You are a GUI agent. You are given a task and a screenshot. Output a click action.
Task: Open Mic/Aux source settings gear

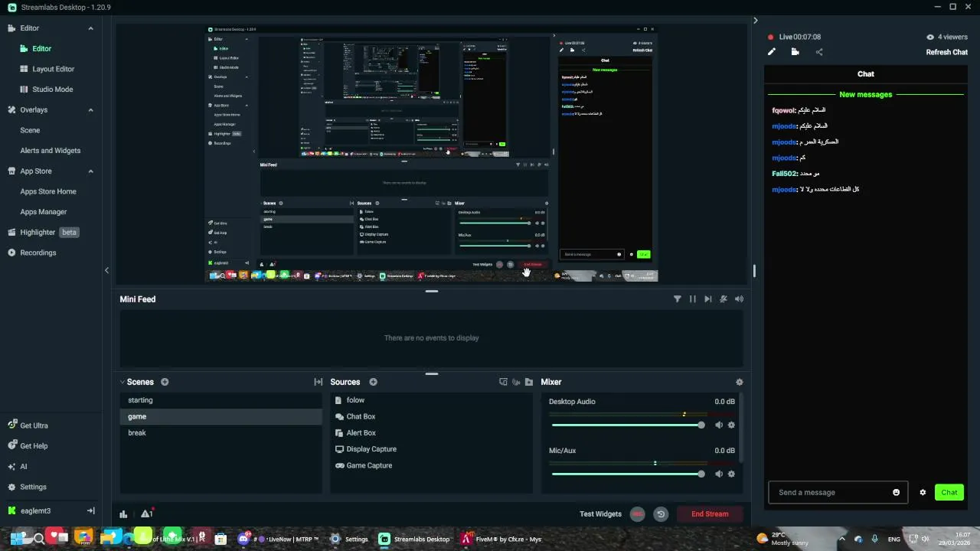pyautogui.click(x=731, y=474)
